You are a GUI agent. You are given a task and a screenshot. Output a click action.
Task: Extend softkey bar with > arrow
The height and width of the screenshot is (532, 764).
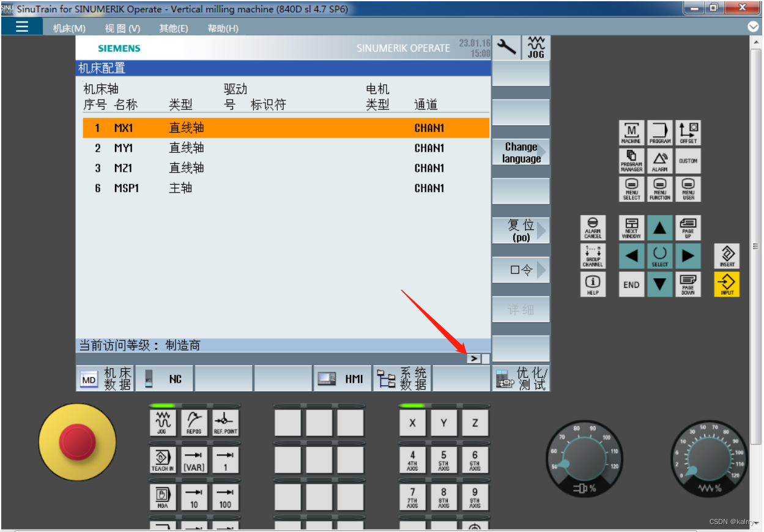(474, 359)
